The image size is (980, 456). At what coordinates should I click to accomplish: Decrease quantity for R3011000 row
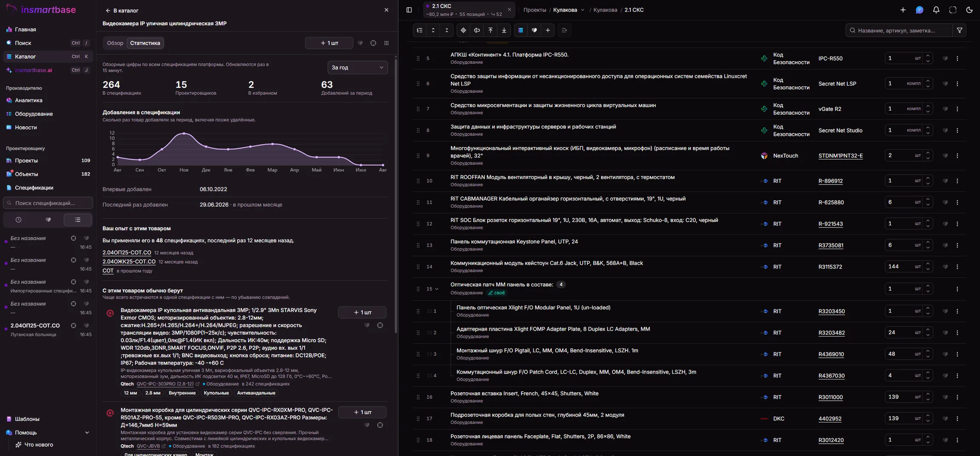click(x=928, y=400)
